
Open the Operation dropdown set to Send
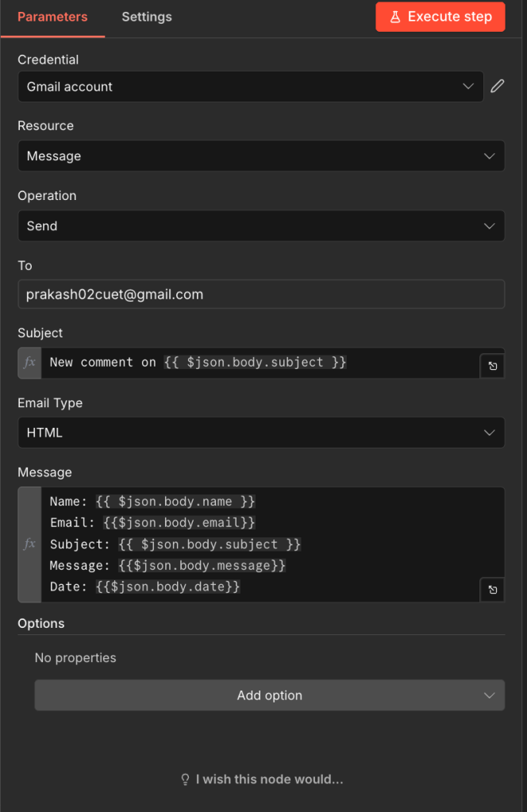[x=262, y=225]
